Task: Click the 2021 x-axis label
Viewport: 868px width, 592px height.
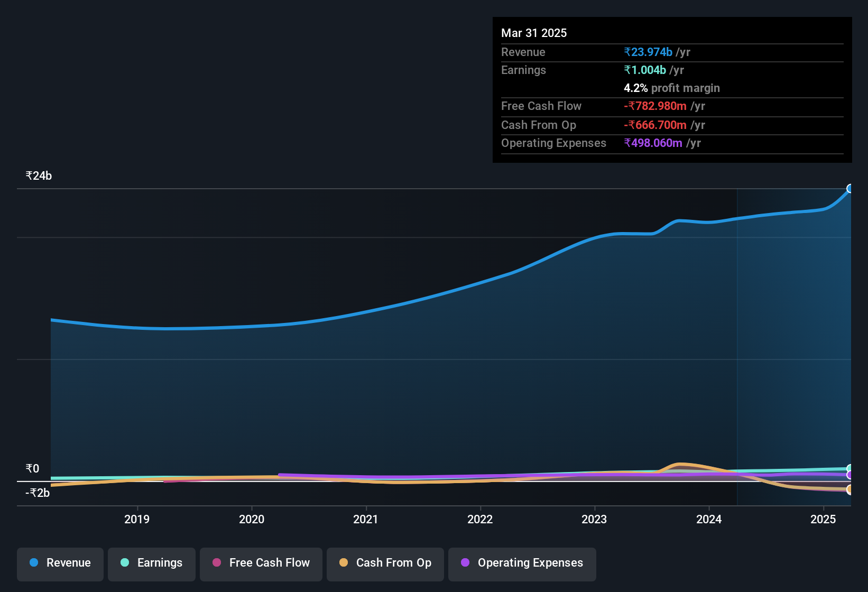Action: click(366, 519)
